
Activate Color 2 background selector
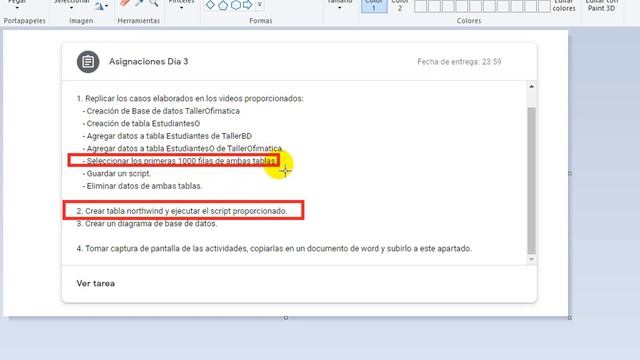click(400, 6)
